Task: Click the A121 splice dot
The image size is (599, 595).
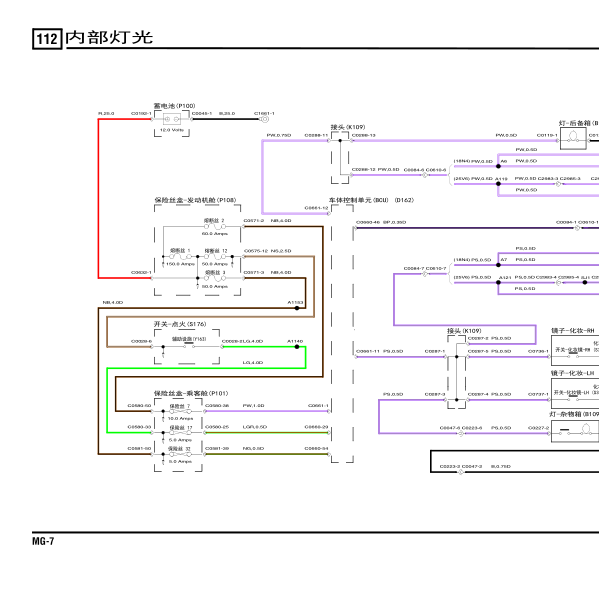Action: tap(498, 282)
